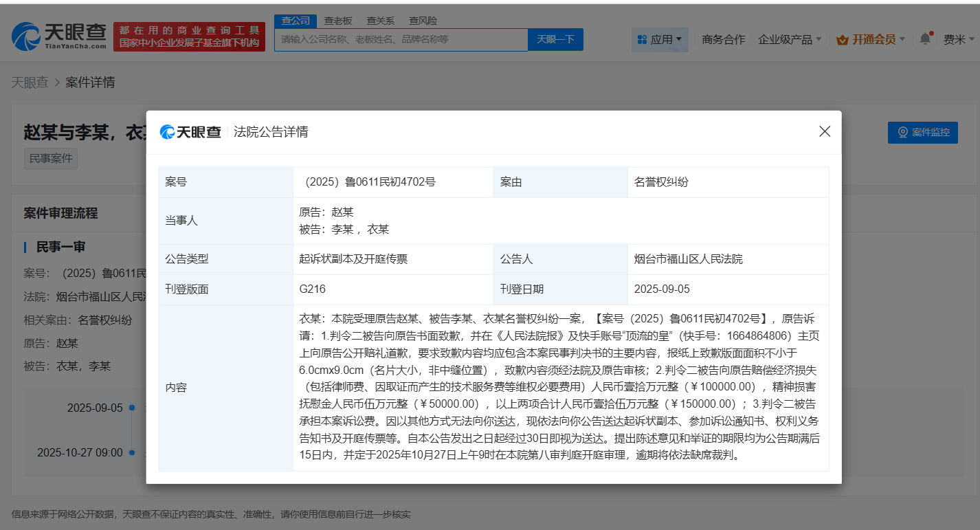The image size is (980, 530).
Task: Click the 2025-09-05 timeline marker
Action: (131, 408)
